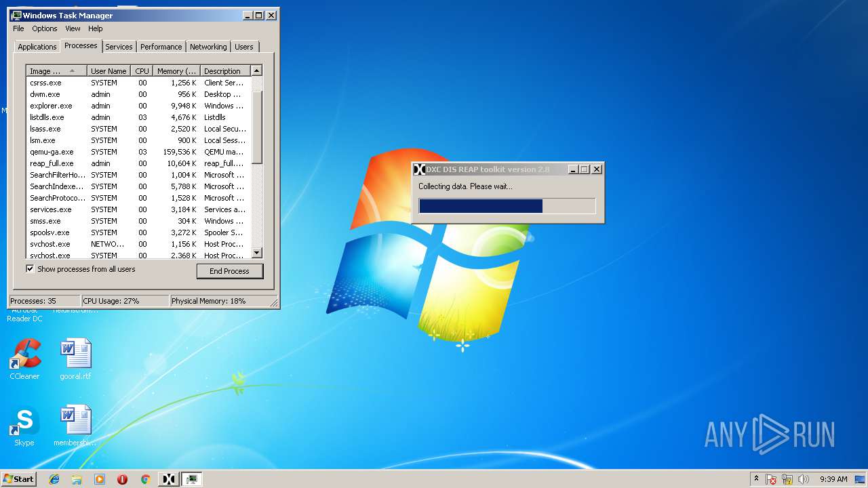
Task: Show hidden tray icons arrow
Action: tap(756, 479)
